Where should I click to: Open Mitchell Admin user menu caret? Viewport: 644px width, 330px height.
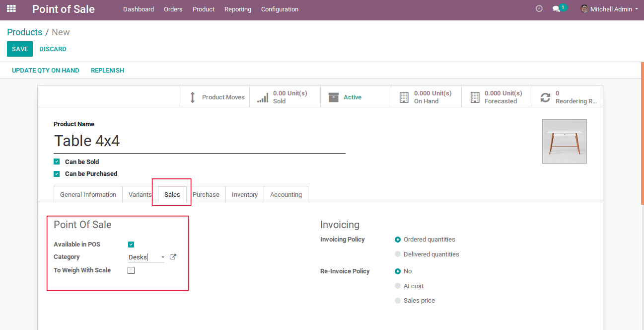point(637,9)
